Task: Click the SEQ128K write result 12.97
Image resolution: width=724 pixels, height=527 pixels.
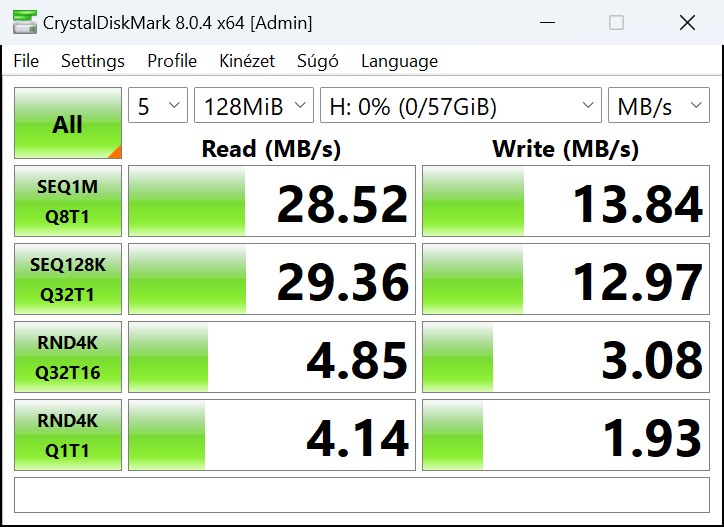Action: click(566, 279)
